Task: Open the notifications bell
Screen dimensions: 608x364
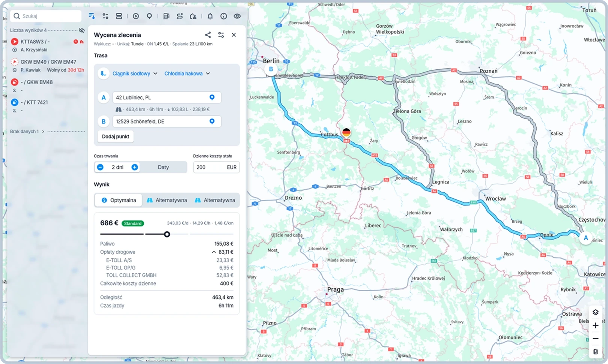Action: coord(210,16)
